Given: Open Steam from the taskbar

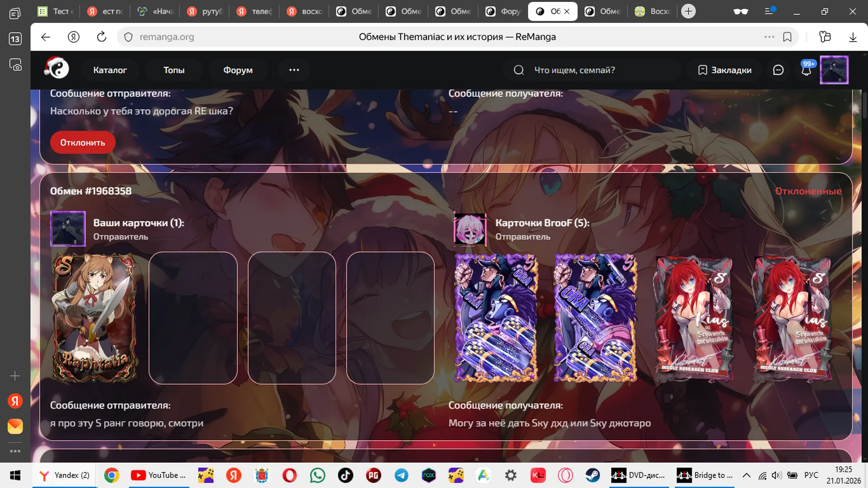Looking at the screenshot, I should click(x=593, y=475).
